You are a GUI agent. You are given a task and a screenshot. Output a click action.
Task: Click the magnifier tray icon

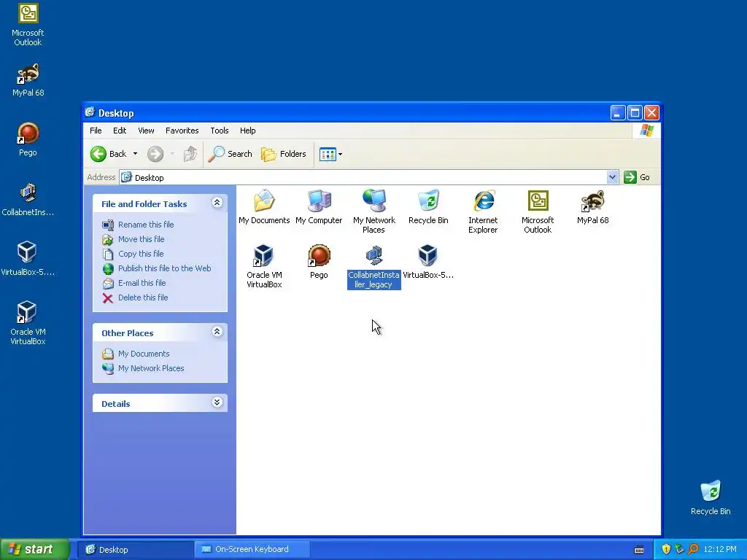point(693,550)
